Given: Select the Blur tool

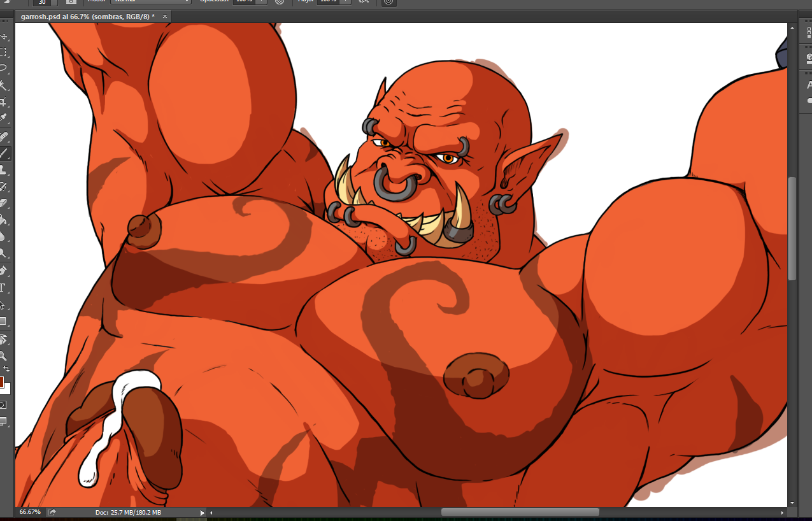Looking at the screenshot, I should pos(4,237).
